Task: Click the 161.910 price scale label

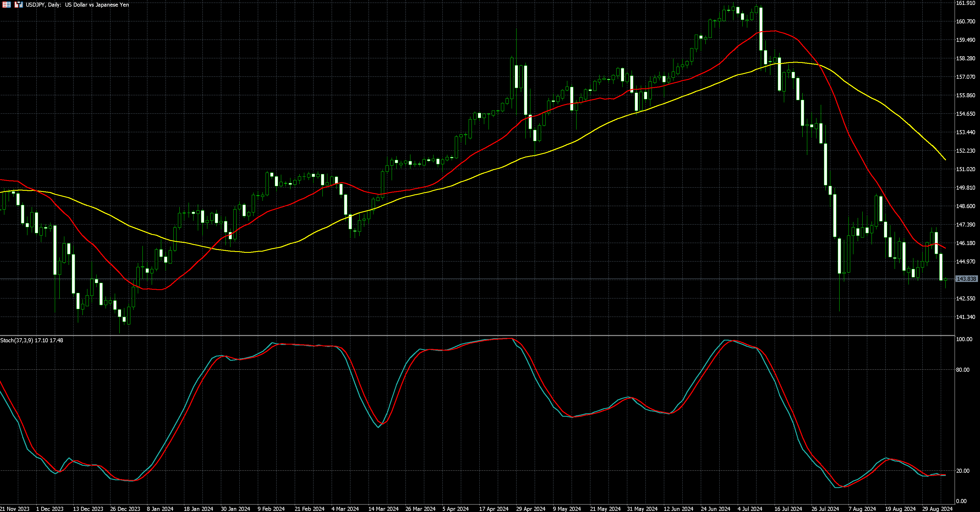Action: click(966, 3)
